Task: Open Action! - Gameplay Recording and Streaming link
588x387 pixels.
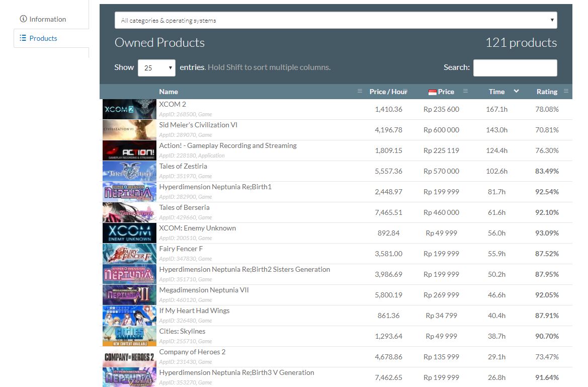Action: click(228, 145)
